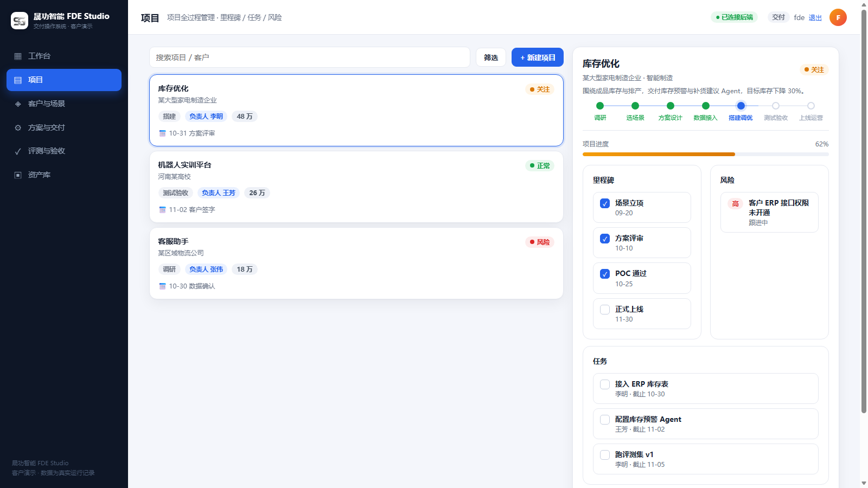Viewport: 868px width, 488px height.
Task: Go to 客户与场景 section
Action: (64, 104)
